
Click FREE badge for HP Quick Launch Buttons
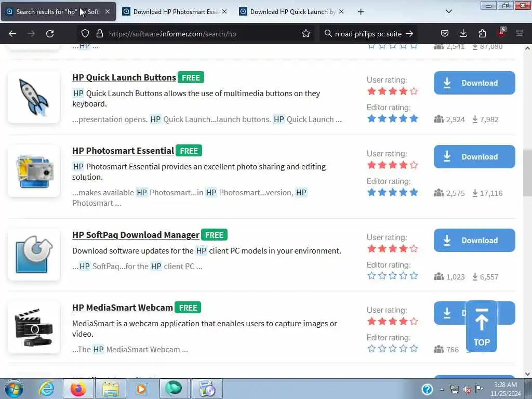pos(191,77)
